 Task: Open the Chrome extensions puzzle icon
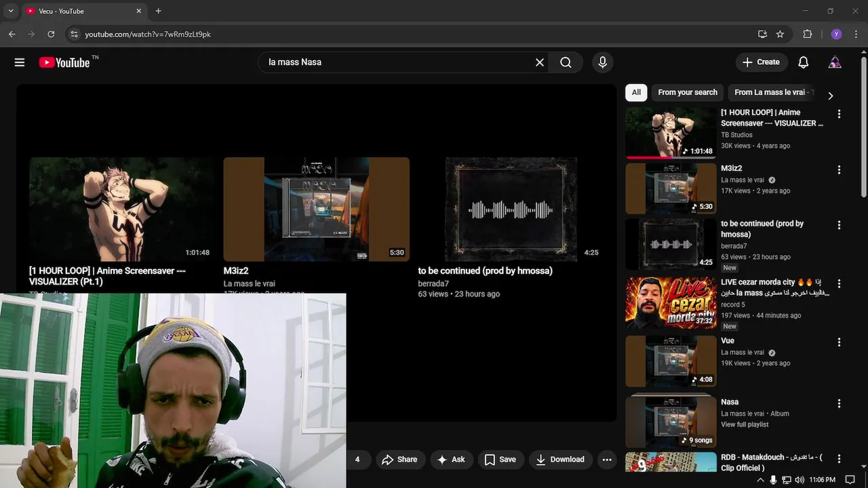pos(807,34)
